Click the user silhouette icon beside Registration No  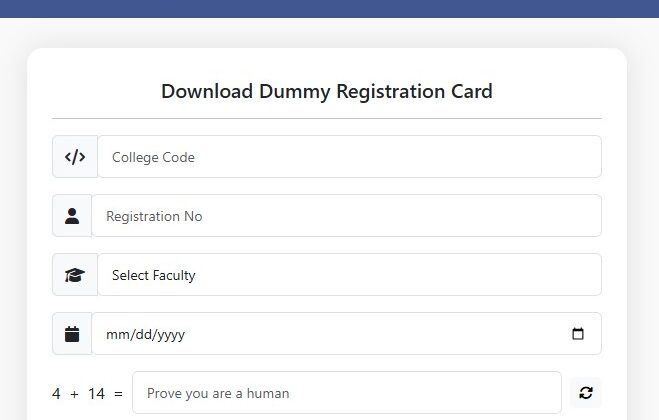point(72,216)
